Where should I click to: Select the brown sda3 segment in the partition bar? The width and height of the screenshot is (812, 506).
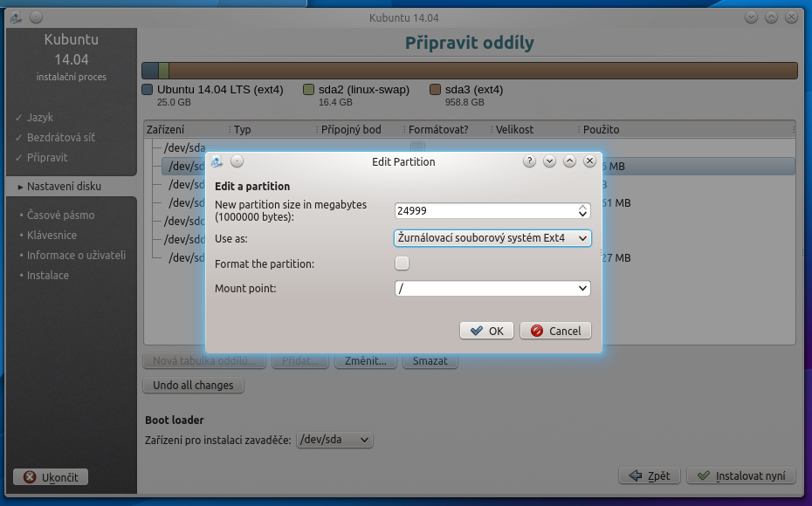pos(483,71)
